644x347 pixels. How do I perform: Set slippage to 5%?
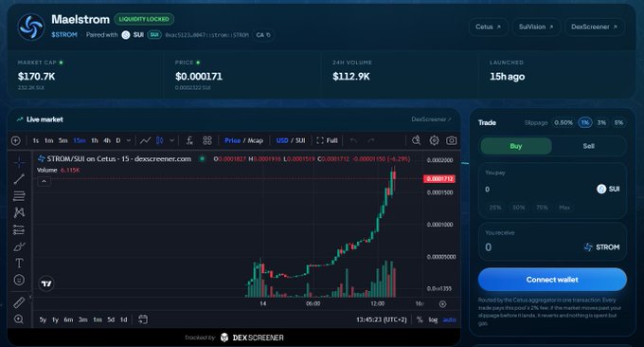(x=618, y=122)
